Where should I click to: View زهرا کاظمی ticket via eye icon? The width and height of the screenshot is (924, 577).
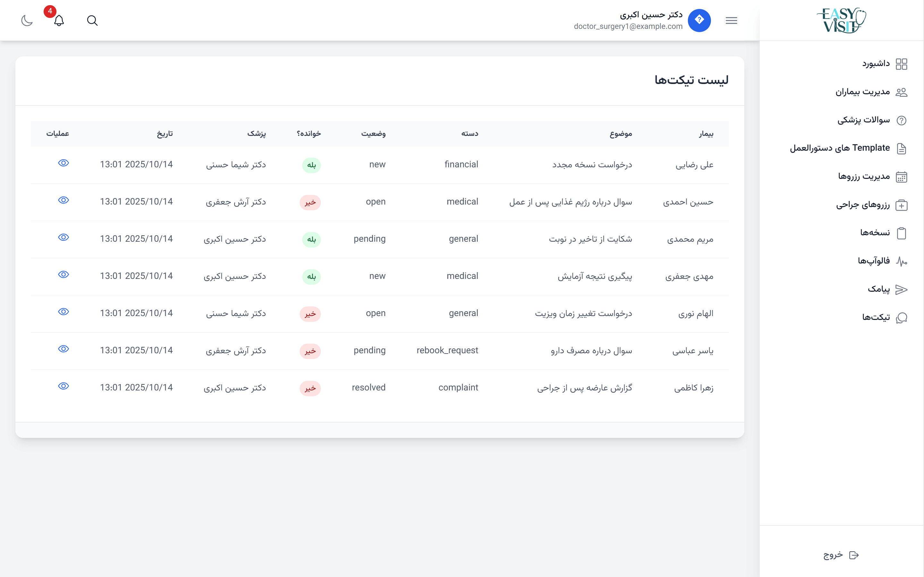(64, 386)
